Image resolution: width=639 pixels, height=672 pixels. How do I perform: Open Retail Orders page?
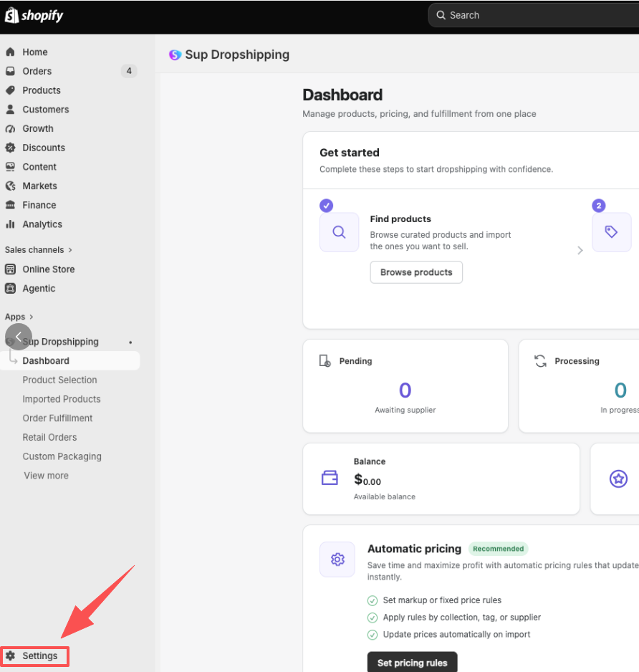(x=49, y=437)
